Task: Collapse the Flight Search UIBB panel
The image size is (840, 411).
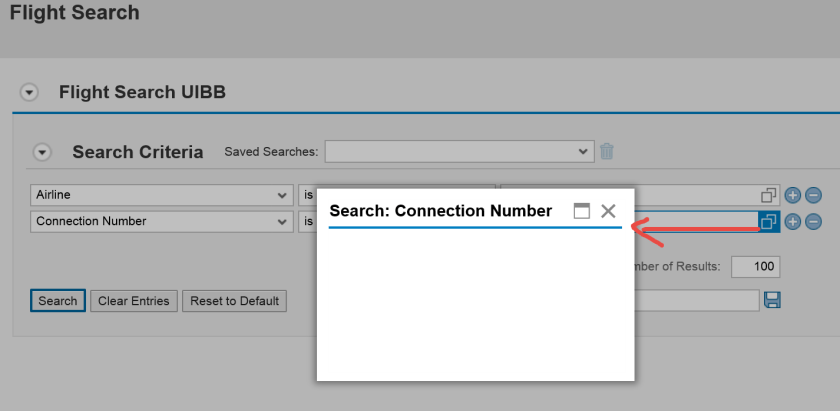Action: (30, 93)
